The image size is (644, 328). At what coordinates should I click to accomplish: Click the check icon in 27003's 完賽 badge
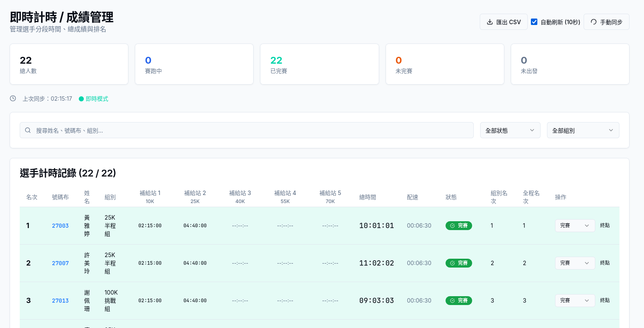452,226
